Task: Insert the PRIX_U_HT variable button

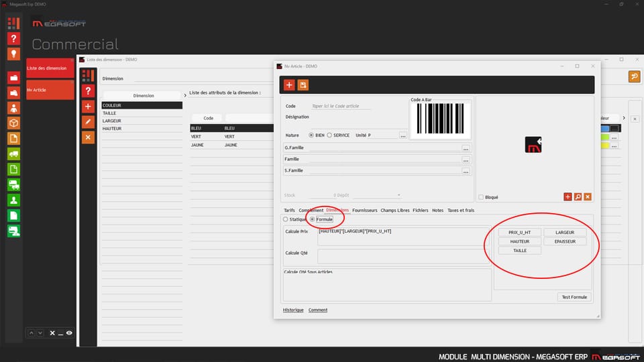Action: pos(519,233)
